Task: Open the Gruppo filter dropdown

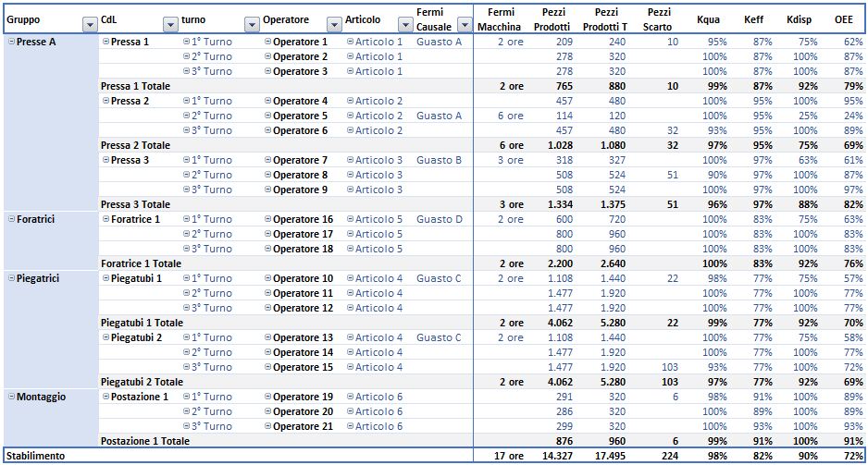Action: [90, 25]
